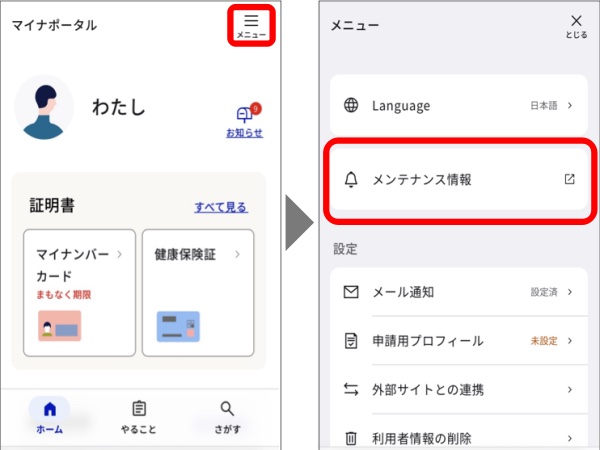The image size is (600, 450).
Task: Click the bell メンテナンス情報 icon
Action: pyautogui.click(x=351, y=179)
